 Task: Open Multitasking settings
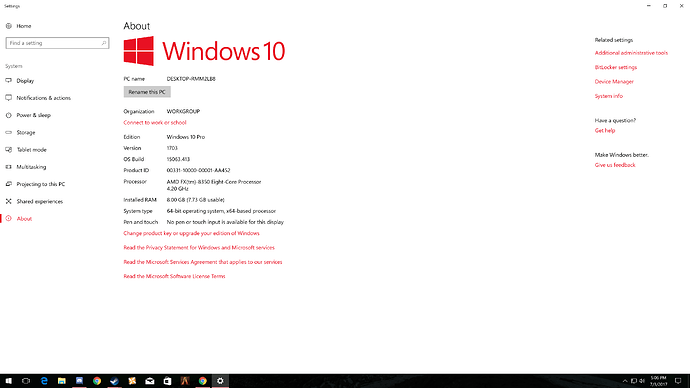pyautogui.click(x=31, y=167)
